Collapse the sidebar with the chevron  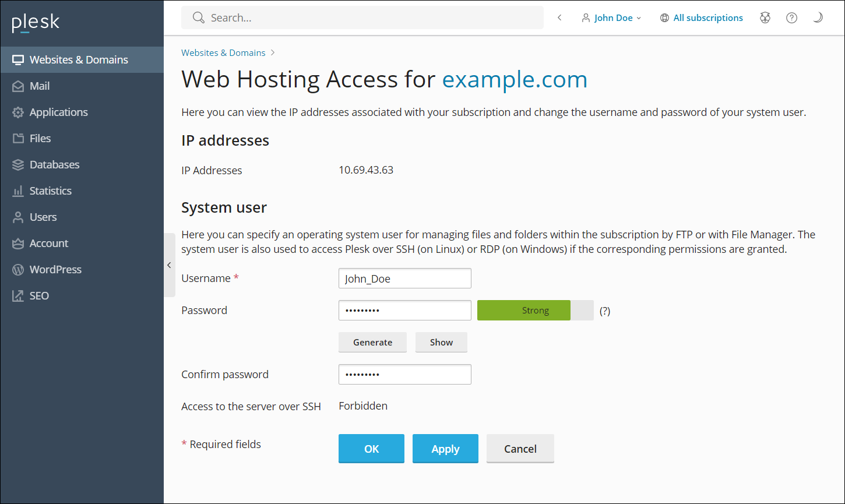click(169, 265)
